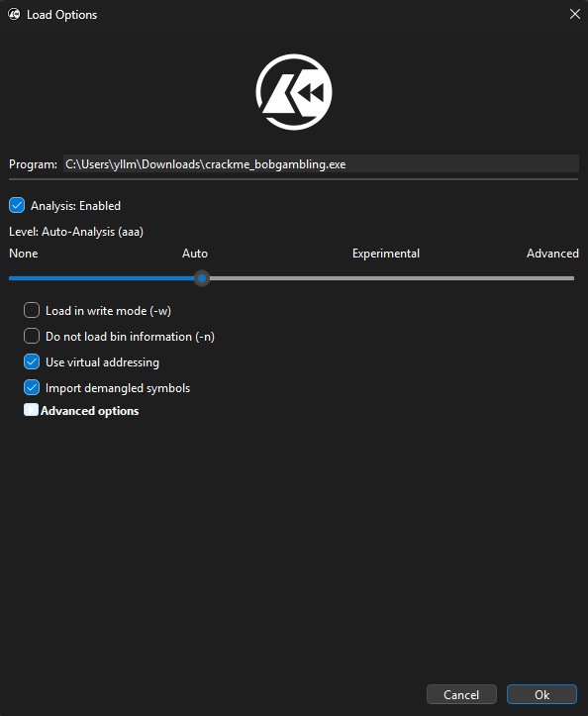The image size is (588, 716).
Task: Click the large Cutter logo
Action: (294, 92)
